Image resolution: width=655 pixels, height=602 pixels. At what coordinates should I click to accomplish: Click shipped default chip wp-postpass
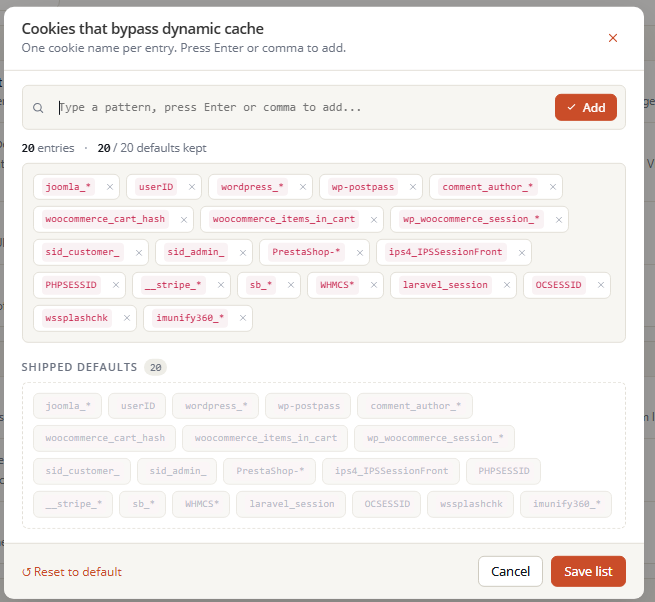tap(308, 406)
